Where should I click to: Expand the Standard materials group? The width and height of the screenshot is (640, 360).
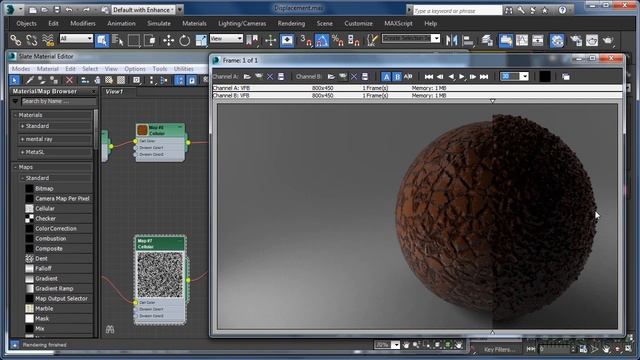click(22, 126)
